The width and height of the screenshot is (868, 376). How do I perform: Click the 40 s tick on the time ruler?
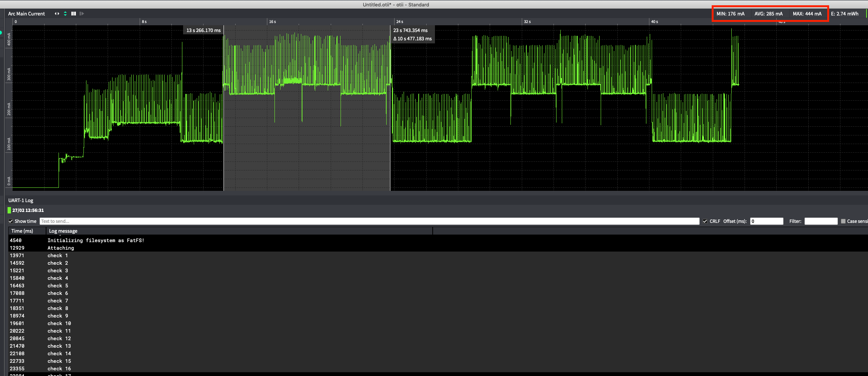[654, 22]
